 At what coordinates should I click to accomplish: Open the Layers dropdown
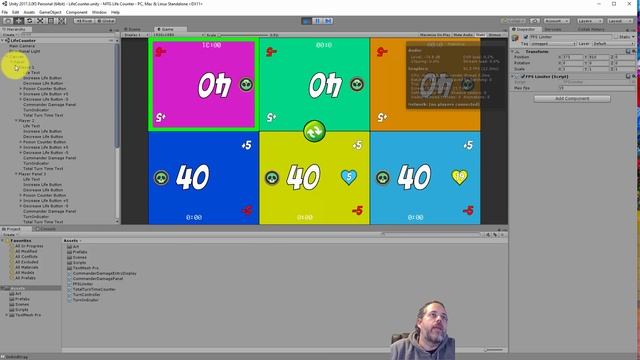click(589, 21)
